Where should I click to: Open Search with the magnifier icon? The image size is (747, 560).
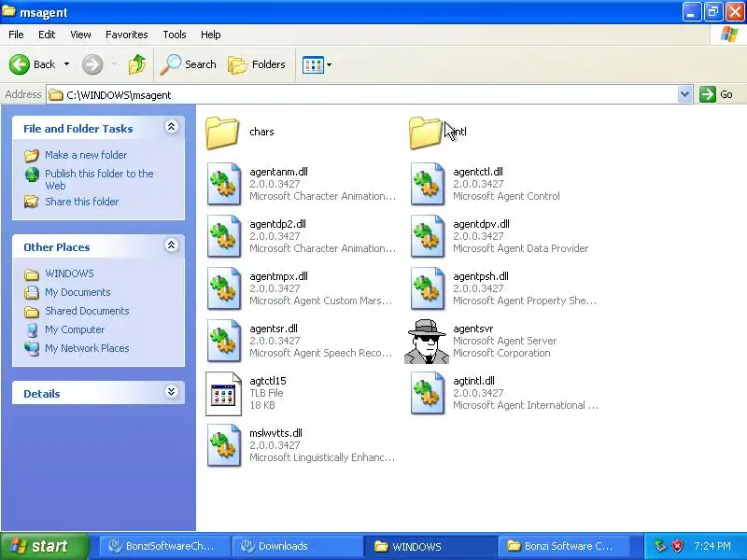tap(171, 64)
